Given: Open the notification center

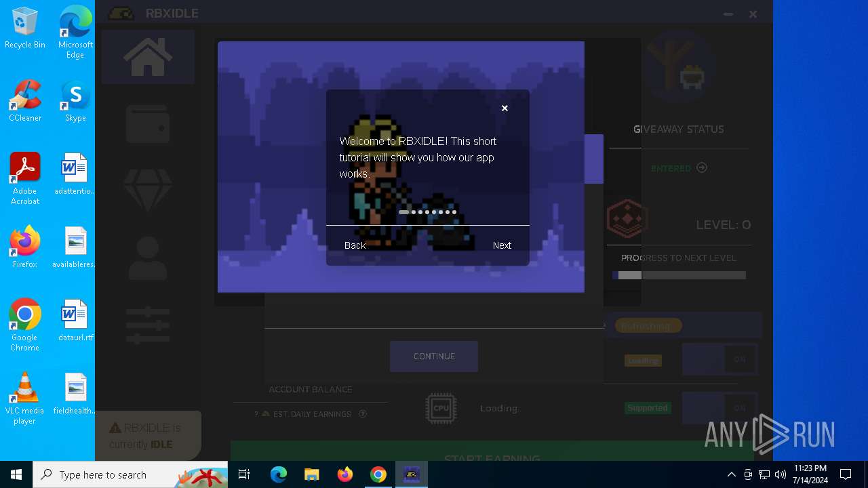Looking at the screenshot, I should click(x=846, y=474).
